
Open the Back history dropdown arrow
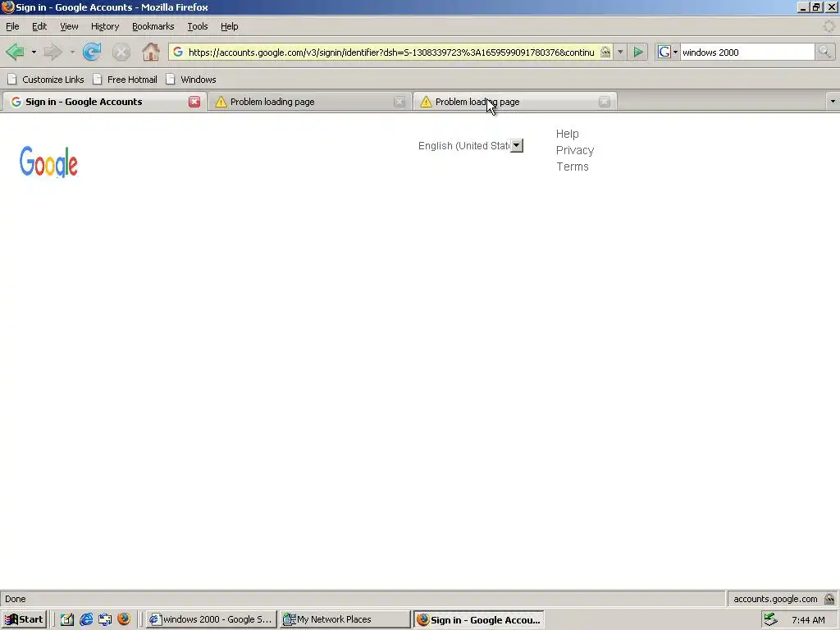pyautogui.click(x=34, y=52)
